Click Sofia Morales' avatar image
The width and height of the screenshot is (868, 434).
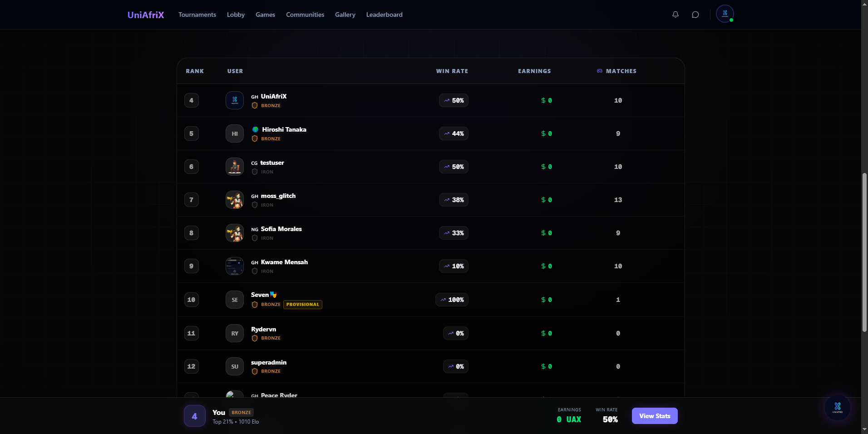(235, 233)
